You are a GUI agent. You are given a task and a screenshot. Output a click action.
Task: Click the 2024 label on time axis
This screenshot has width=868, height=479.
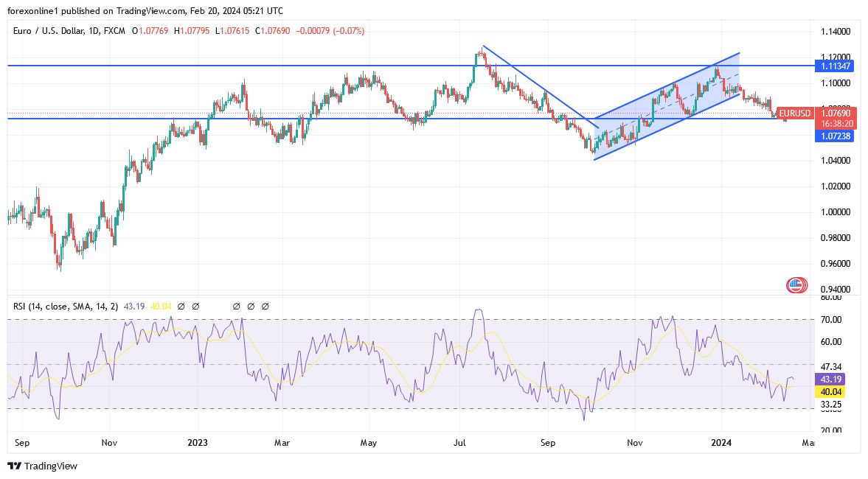720,443
